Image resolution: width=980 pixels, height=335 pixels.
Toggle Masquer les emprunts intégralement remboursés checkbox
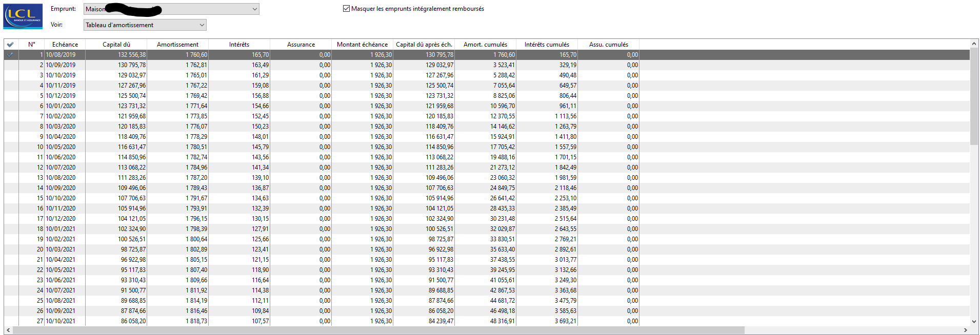[346, 9]
